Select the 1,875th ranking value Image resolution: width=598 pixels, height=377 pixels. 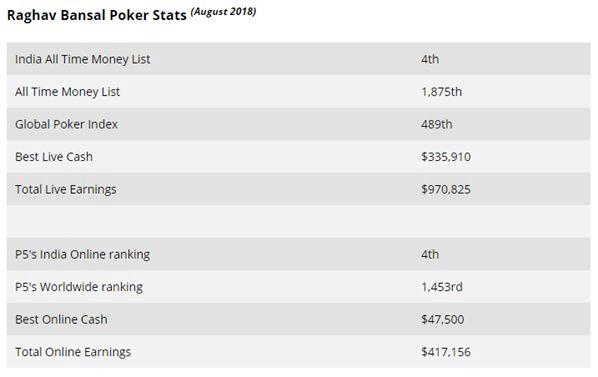pyautogui.click(x=442, y=92)
